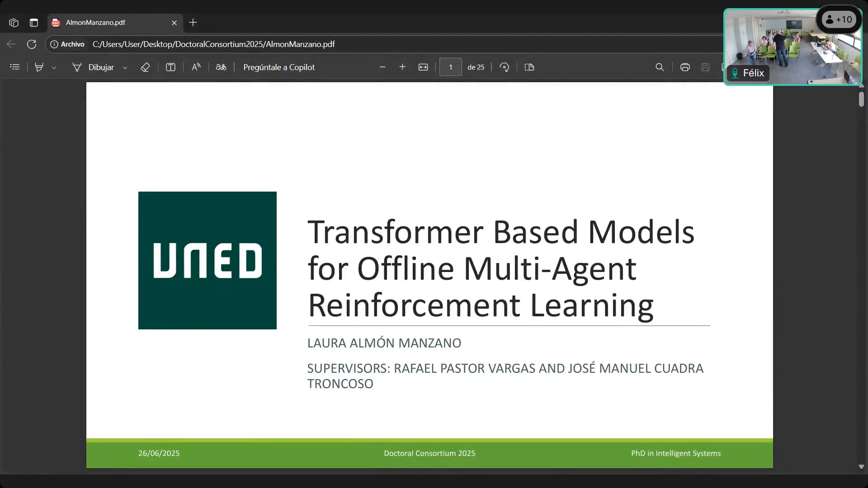
Task: Click Félix's microphone indicator
Action: coord(735,73)
